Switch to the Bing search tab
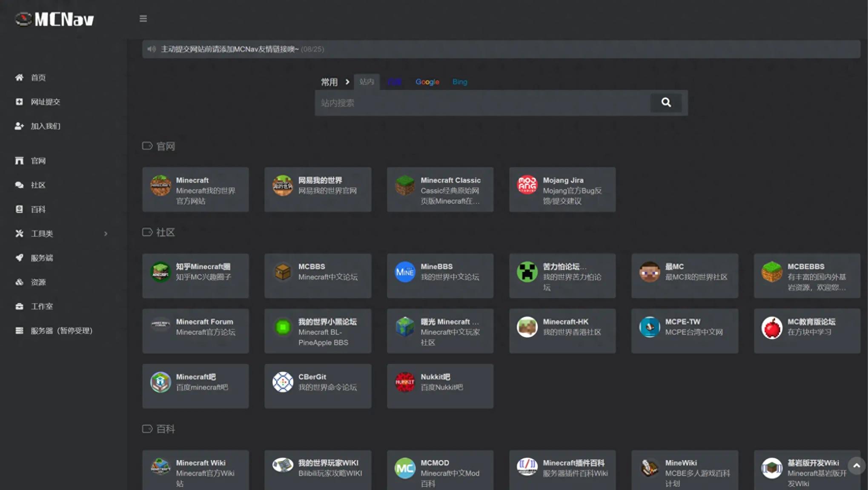This screenshot has height=490, width=868. (459, 82)
